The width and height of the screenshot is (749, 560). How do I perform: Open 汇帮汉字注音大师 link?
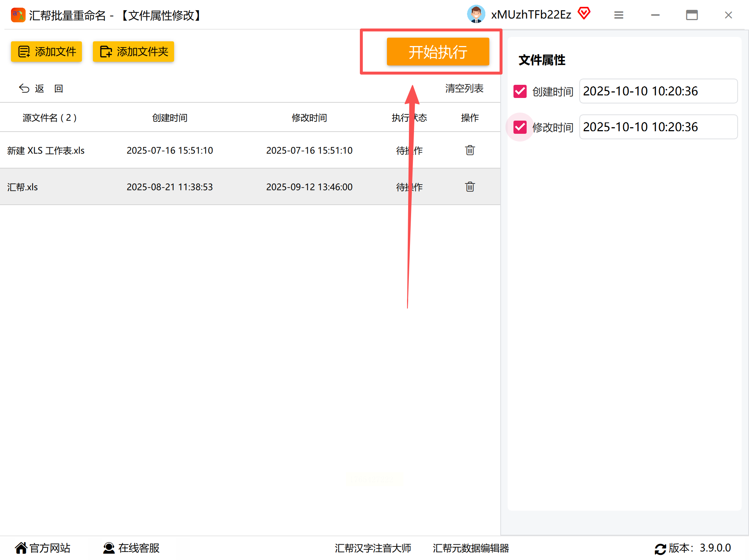point(373,548)
